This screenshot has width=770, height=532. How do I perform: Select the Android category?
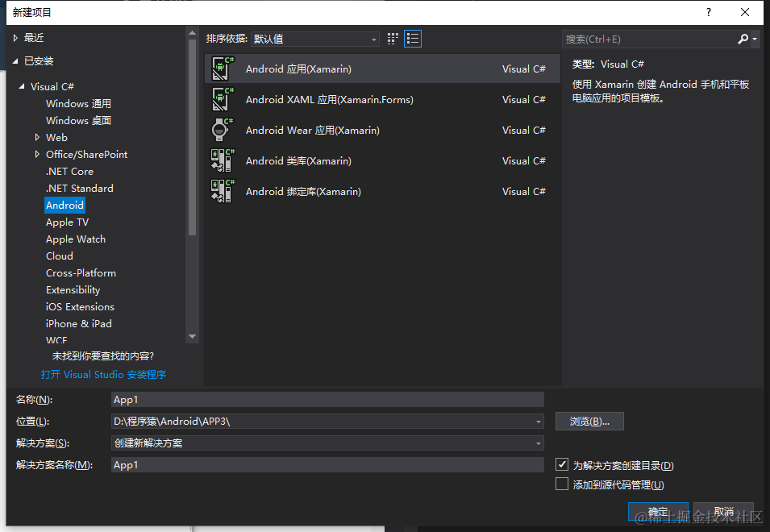[65, 206]
